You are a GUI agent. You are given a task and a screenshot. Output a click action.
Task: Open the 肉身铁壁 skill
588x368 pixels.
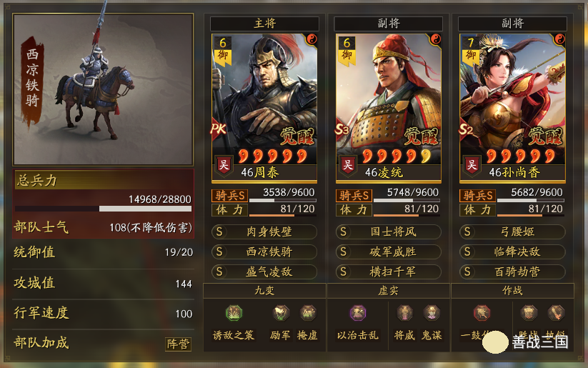click(264, 232)
